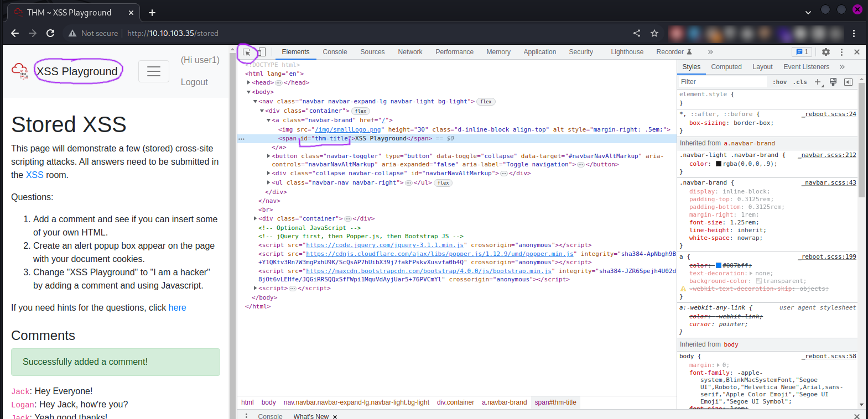Open the DevTools three-dot customize menu
Viewport: 868px width, 419px height.
[841, 52]
